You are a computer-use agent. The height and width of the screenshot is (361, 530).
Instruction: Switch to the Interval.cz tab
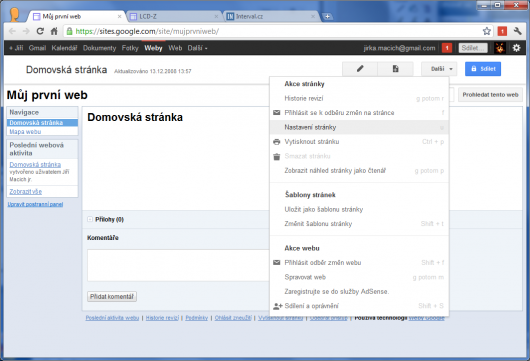(x=271, y=16)
